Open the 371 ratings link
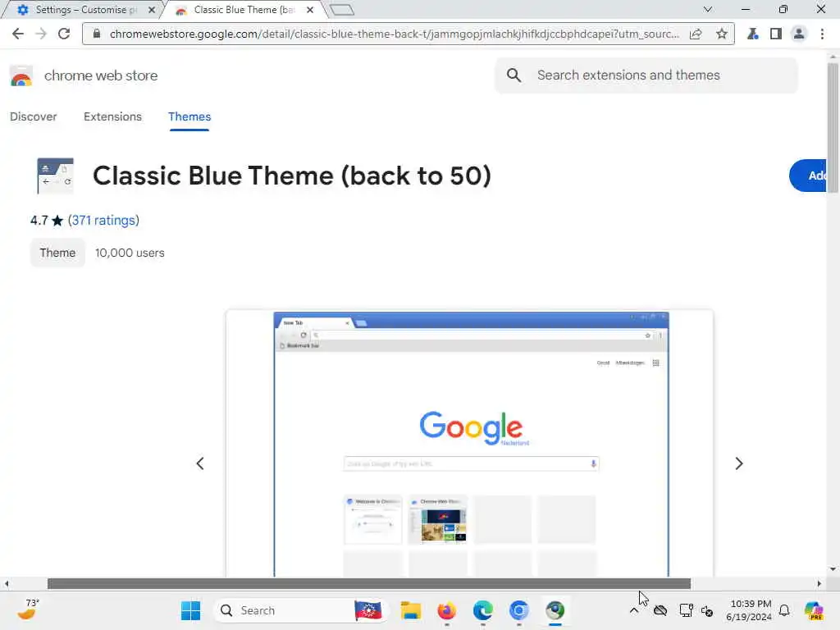Image resolution: width=840 pixels, height=630 pixels. [x=103, y=220]
